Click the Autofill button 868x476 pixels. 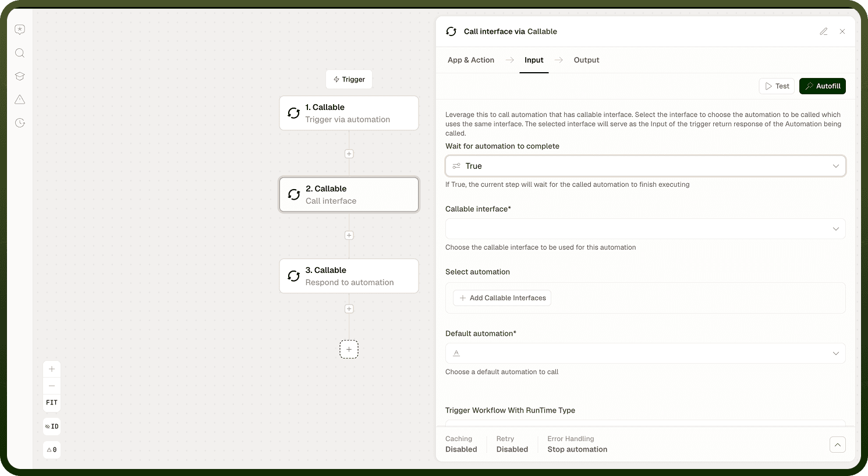click(x=823, y=86)
